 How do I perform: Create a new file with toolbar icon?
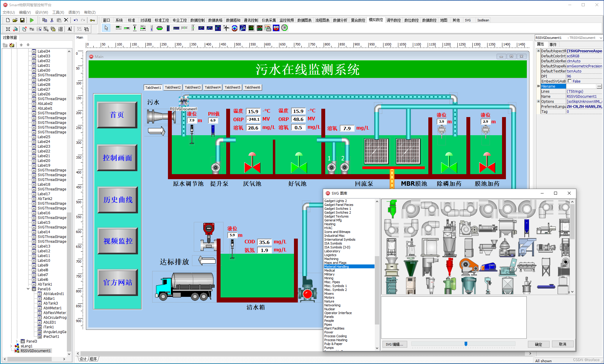pyautogui.click(x=8, y=20)
